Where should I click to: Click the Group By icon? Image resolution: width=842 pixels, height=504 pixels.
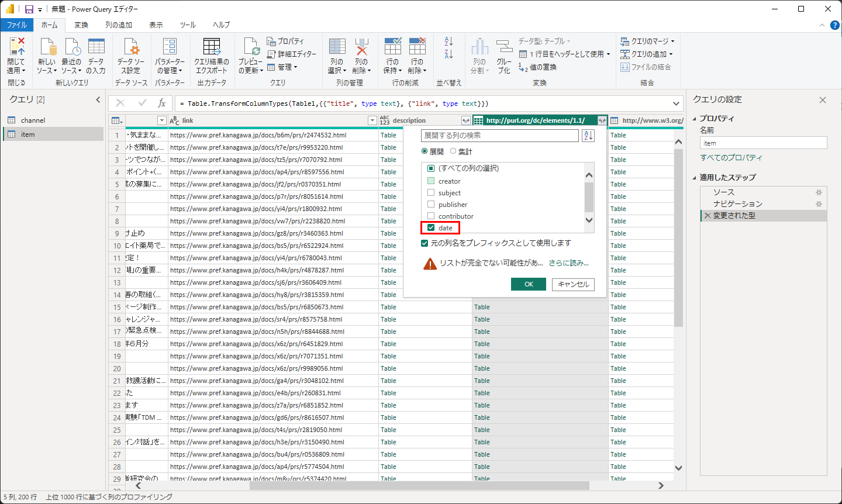tap(504, 47)
